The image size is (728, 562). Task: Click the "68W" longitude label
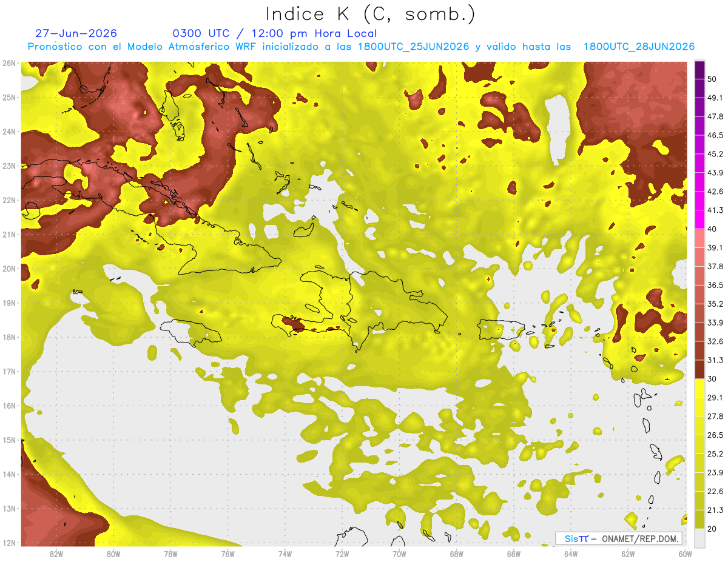[x=457, y=554]
